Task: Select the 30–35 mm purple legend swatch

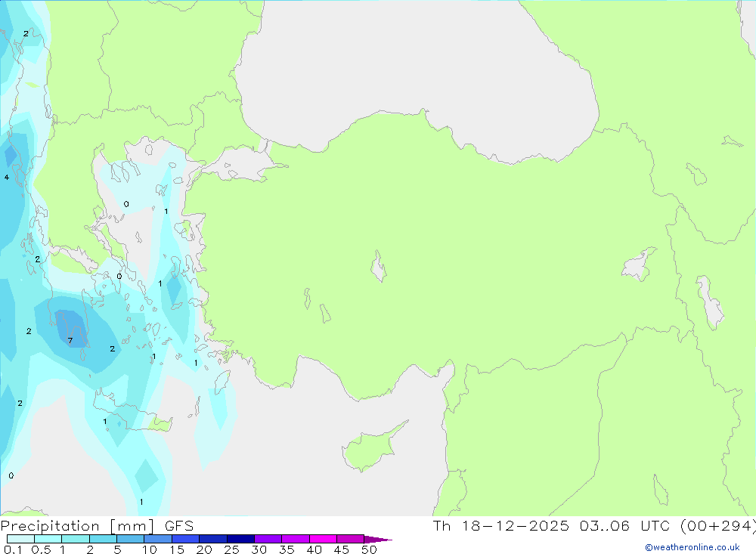Action: 268,539
